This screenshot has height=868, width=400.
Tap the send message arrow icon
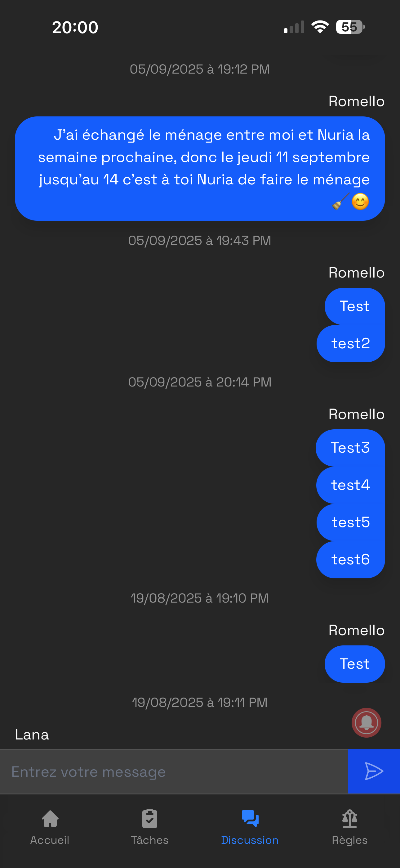click(374, 771)
